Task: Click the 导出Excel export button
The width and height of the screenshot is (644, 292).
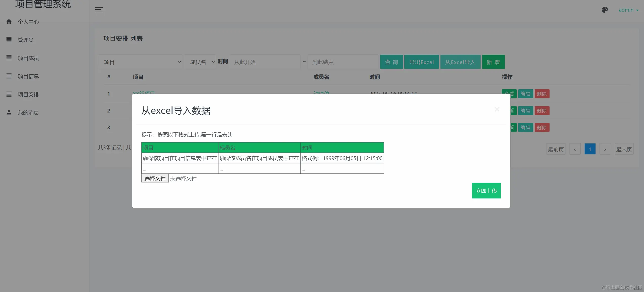Action: [x=421, y=62]
